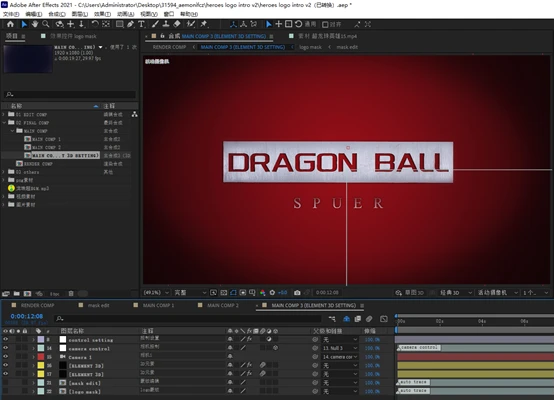Click RENDER COMP in the viewer breadcrumb
This screenshot has height=401, width=555.
[x=169, y=47]
